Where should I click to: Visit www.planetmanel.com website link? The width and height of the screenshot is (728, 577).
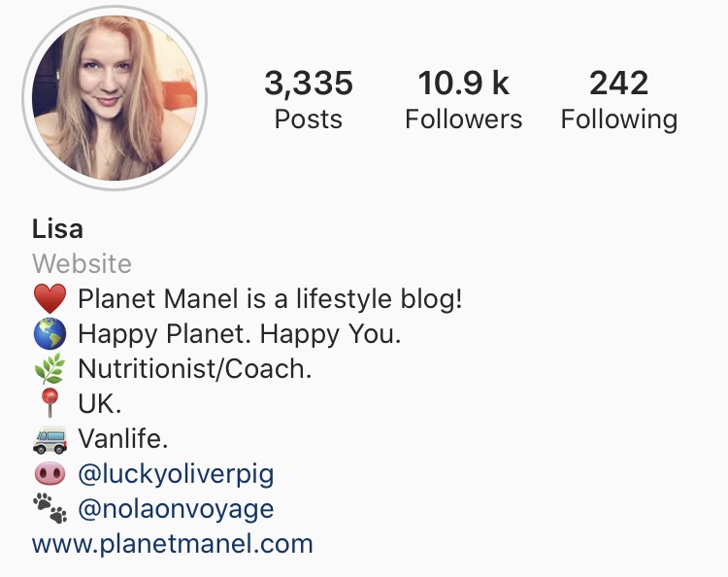[x=172, y=544]
